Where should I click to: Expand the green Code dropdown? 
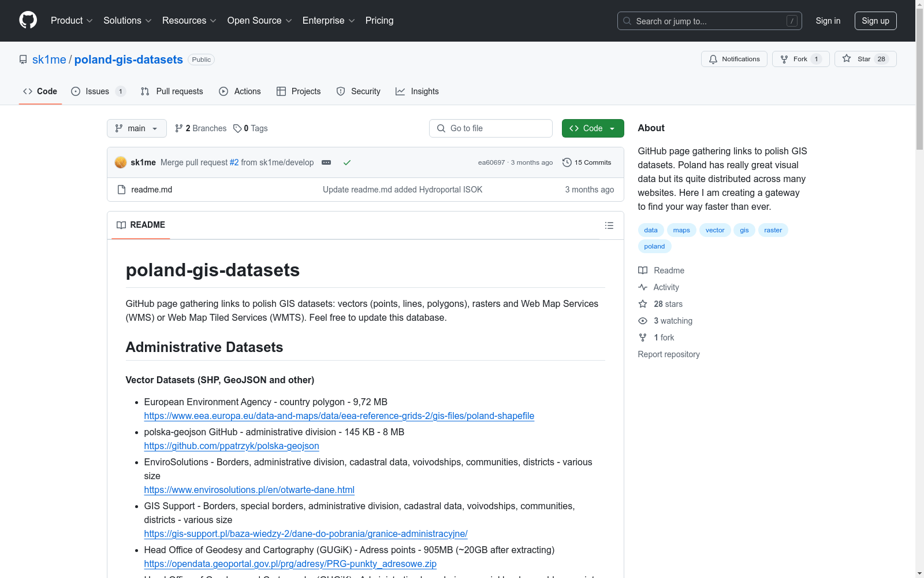pos(593,128)
